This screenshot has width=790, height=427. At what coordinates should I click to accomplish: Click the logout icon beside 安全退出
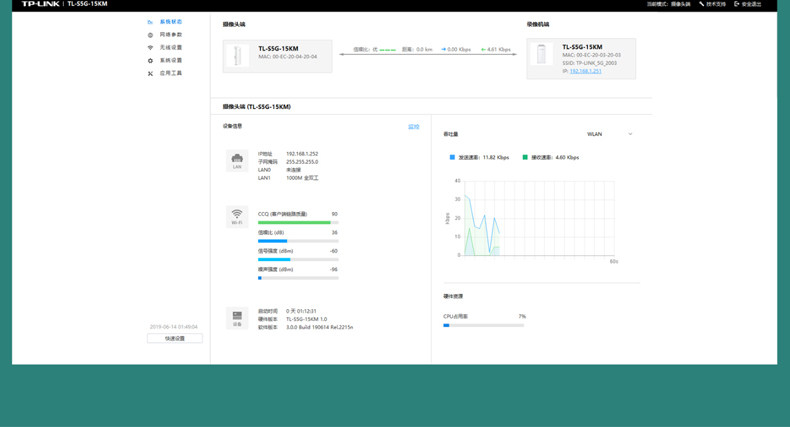pos(737,4)
